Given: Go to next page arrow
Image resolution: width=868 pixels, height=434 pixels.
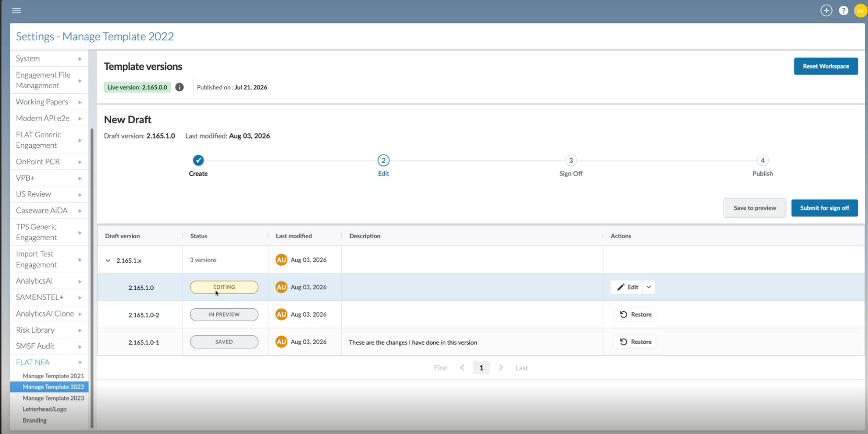Looking at the screenshot, I should pyautogui.click(x=501, y=368).
